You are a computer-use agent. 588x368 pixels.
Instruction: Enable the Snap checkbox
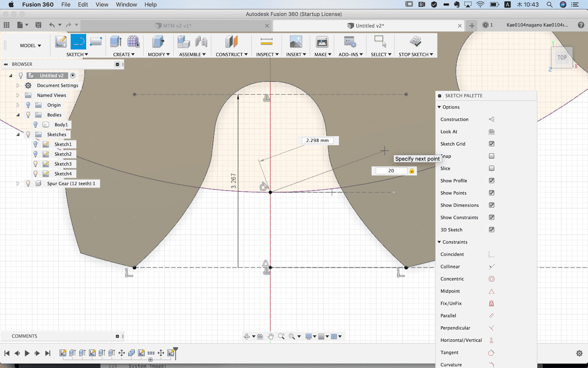492,156
